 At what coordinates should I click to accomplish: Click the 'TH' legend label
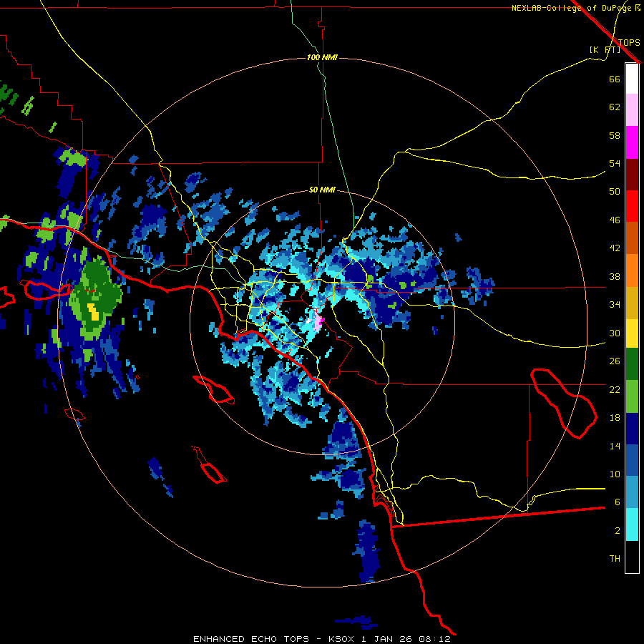pos(615,558)
